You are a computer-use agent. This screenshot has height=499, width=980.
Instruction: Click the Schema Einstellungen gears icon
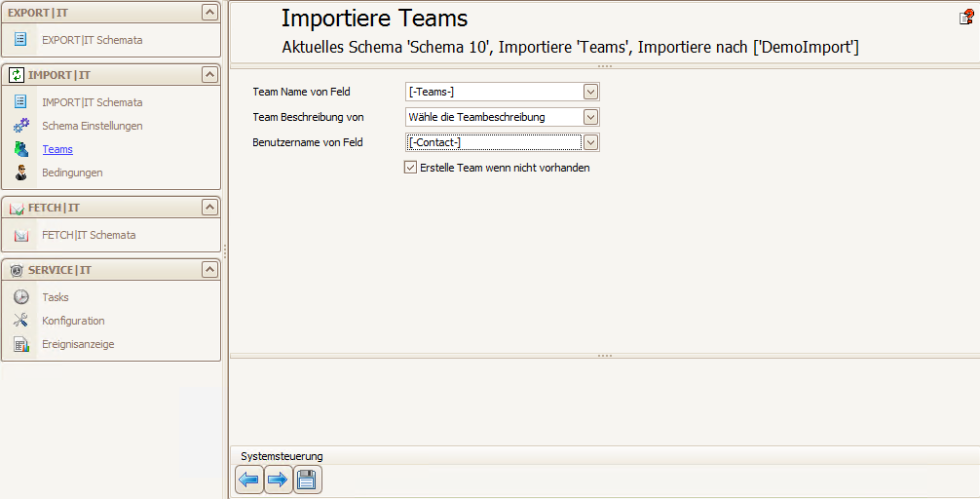21,126
